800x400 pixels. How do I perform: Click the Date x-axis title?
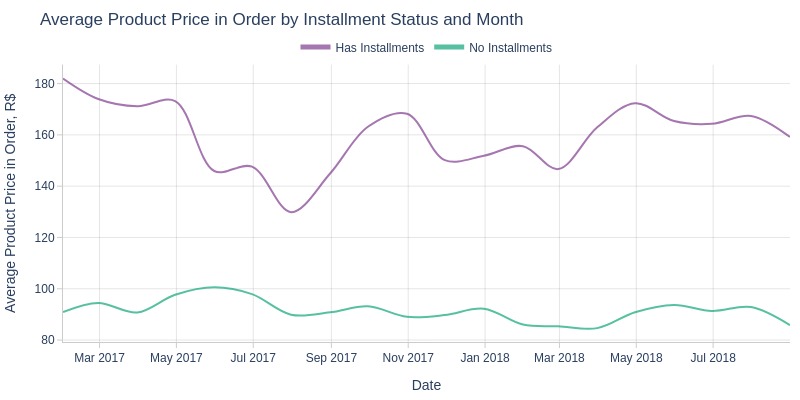click(427, 385)
